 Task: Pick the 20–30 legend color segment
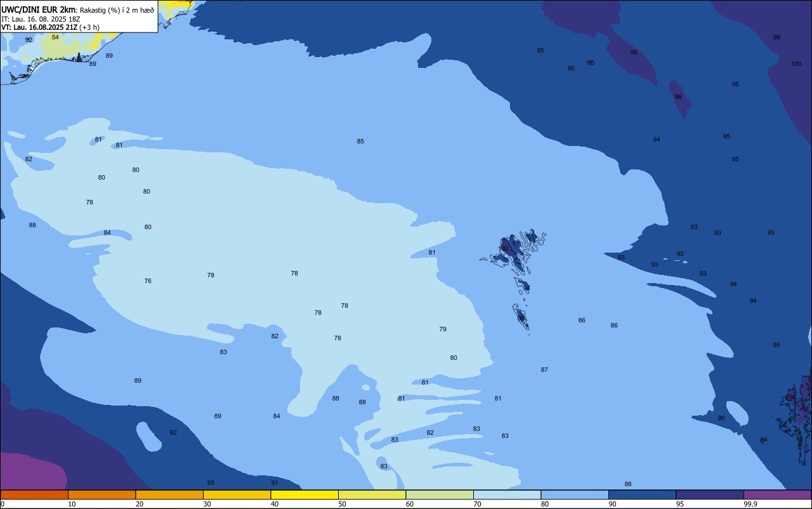point(169,494)
